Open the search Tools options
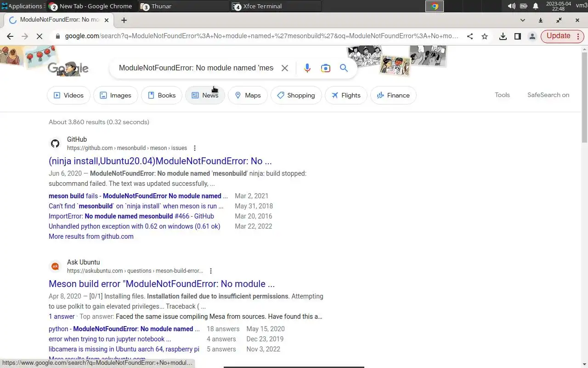This screenshot has width=588, height=368. point(502,95)
